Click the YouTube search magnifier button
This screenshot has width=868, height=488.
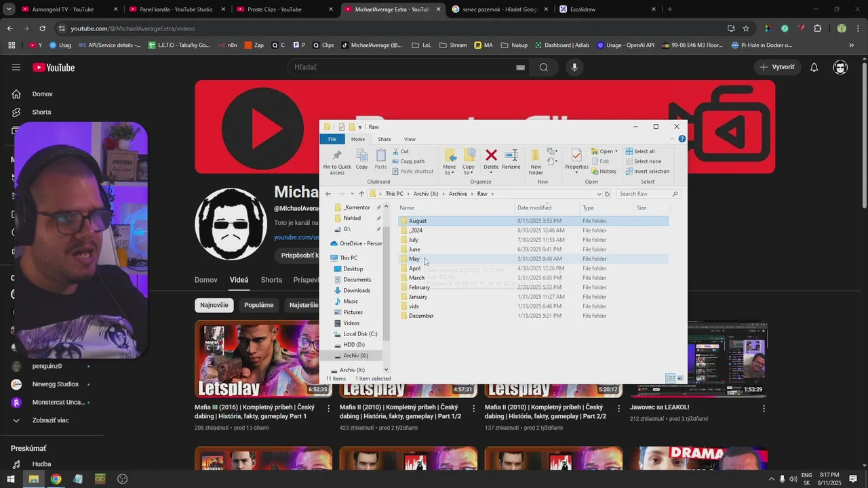coord(544,67)
